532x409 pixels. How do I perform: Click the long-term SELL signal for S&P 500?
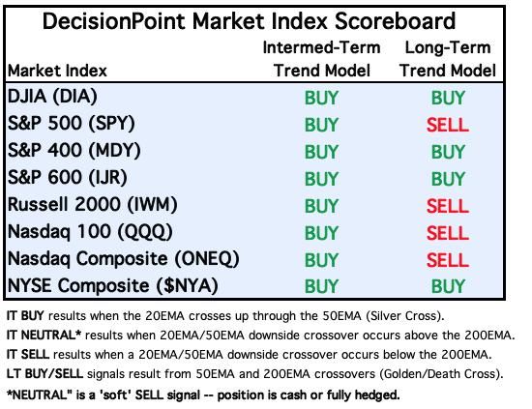pyautogui.click(x=448, y=125)
